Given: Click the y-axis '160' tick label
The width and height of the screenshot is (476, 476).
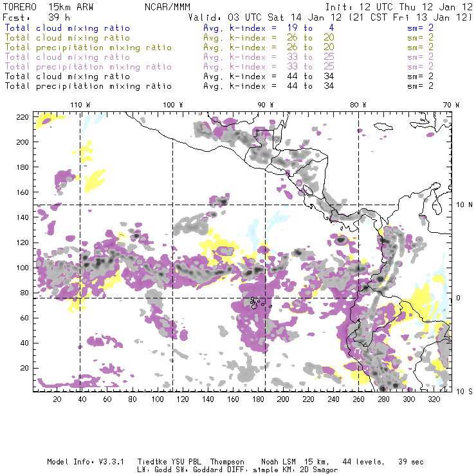Looking at the screenshot, I should pyautogui.click(x=23, y=192).
